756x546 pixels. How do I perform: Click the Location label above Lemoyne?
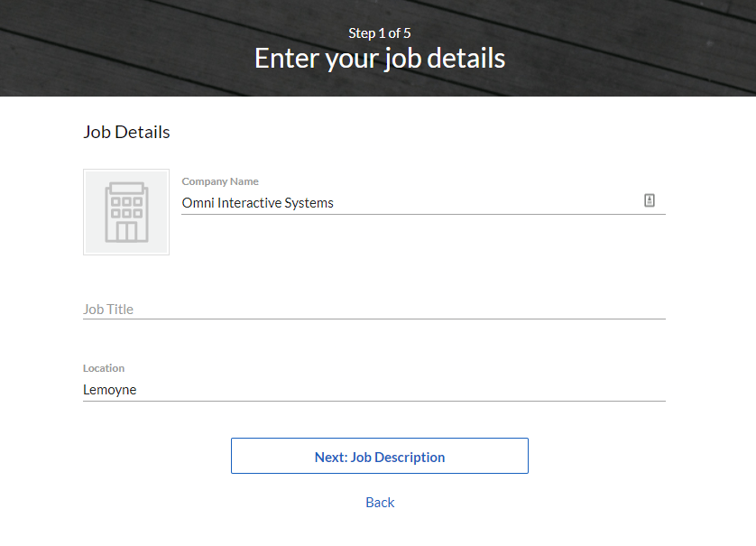(104, 368)
